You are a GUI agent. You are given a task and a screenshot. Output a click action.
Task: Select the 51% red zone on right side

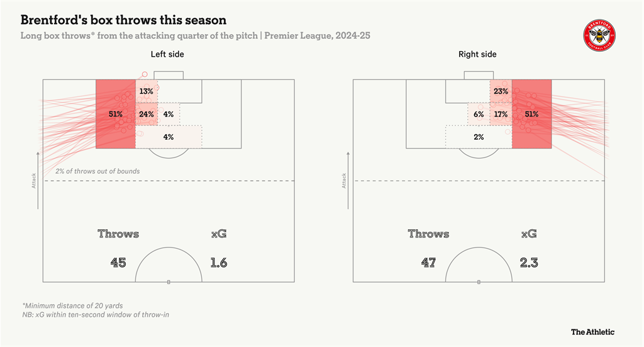532,114
